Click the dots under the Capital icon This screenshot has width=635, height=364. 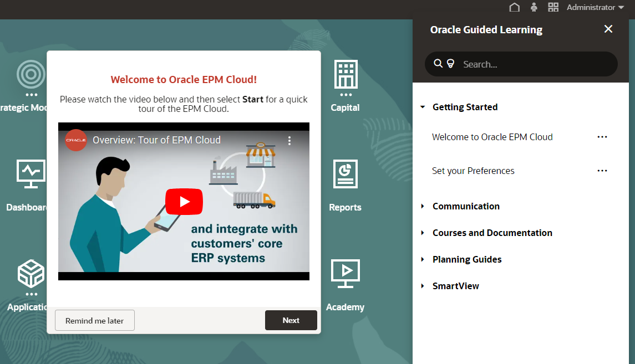coord(346,95)
